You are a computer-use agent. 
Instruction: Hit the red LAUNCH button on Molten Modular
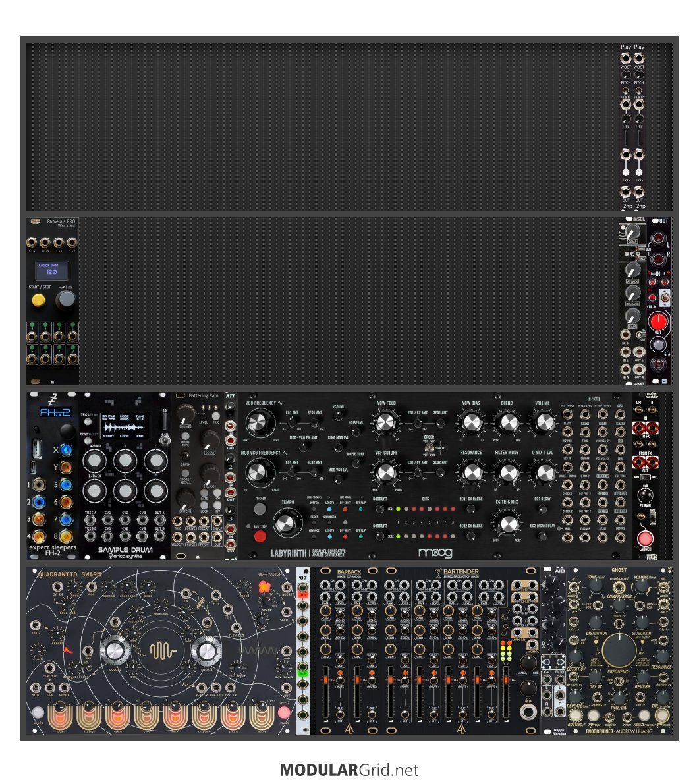point(645,538)
